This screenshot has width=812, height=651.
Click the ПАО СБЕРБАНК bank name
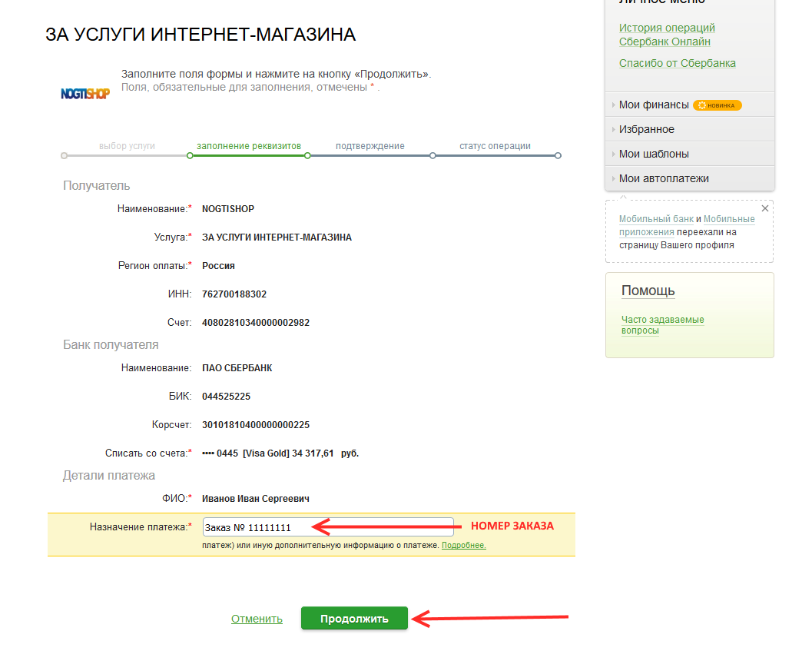(x=237, y=368)
